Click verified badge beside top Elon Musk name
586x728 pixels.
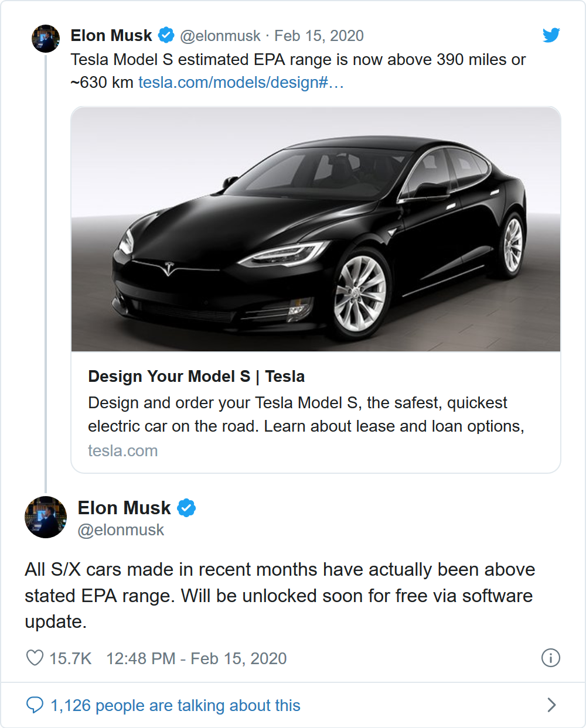tap(166, 35)
